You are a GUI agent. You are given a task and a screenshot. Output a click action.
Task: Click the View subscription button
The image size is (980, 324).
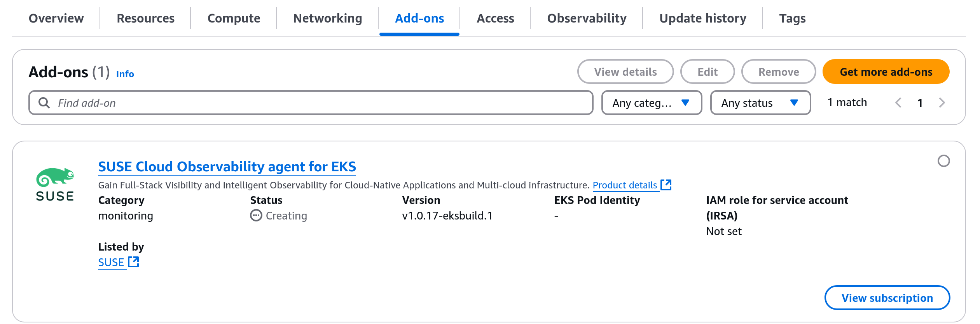[887, 298]
